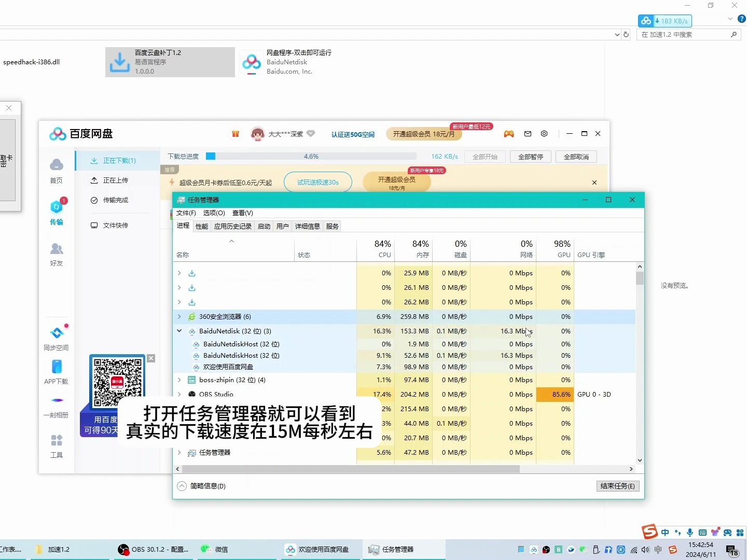The width and height of the screenshot is (747, 560).
Task: Dismiss the super member promotion banner
Action: tap(594, 183)
